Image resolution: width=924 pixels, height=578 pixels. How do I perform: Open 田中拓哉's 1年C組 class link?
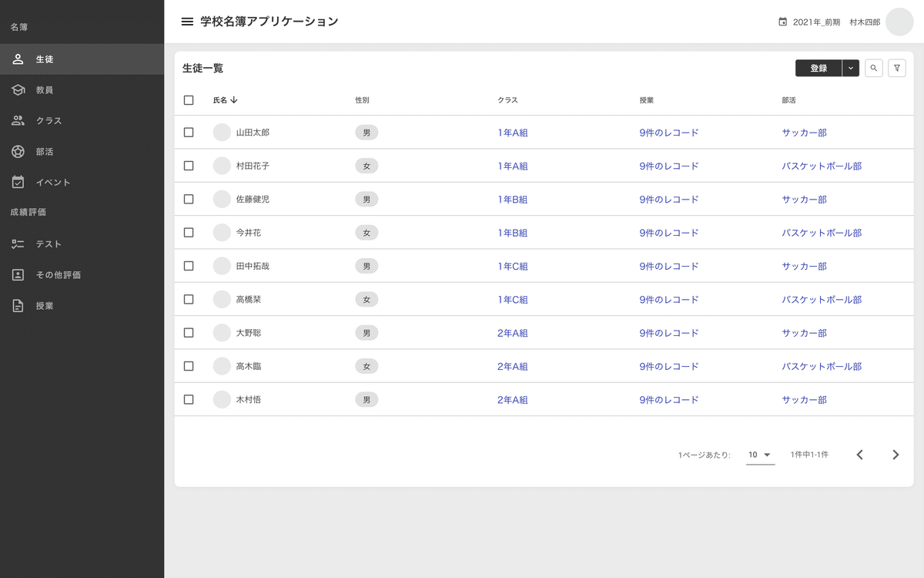(x=513, y=266)
